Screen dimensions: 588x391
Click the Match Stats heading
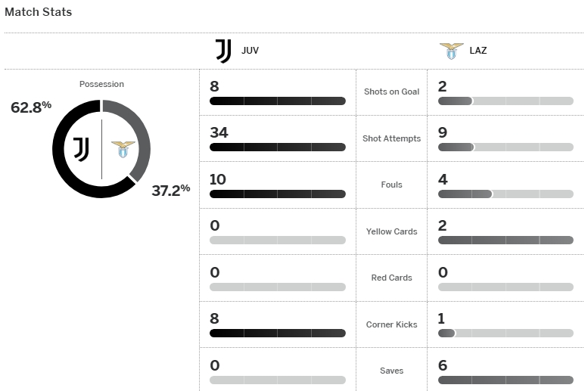coord(39,12)
